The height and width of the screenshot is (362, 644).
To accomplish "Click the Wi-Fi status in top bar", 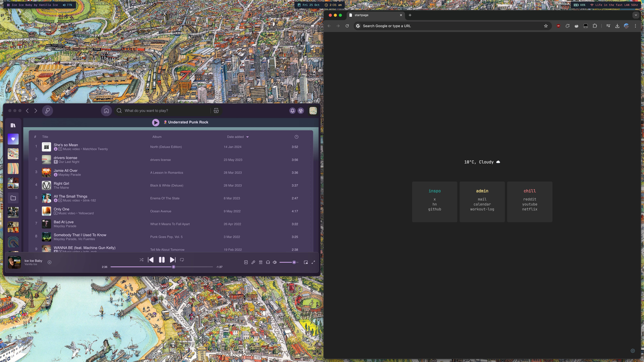I will coord(614,5).
